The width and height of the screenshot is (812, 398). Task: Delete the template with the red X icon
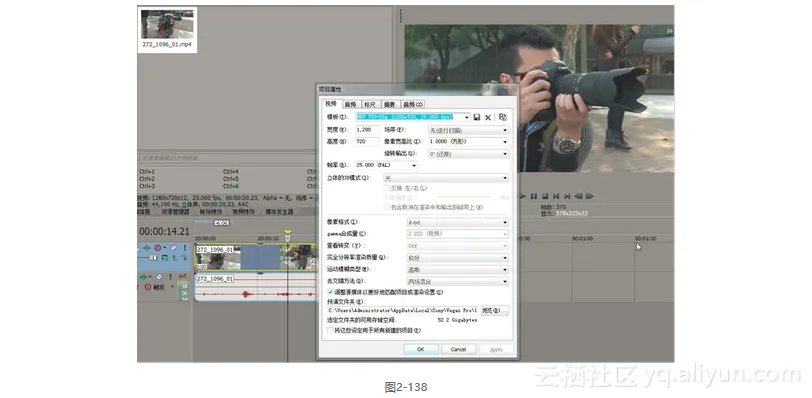tap(488, 117)
